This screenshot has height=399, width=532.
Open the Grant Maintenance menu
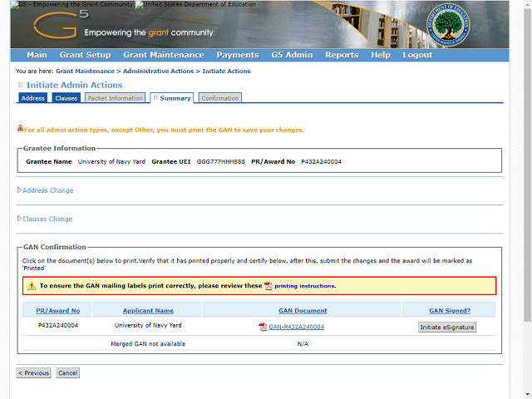pyautogui.click(x=164, y=55)
